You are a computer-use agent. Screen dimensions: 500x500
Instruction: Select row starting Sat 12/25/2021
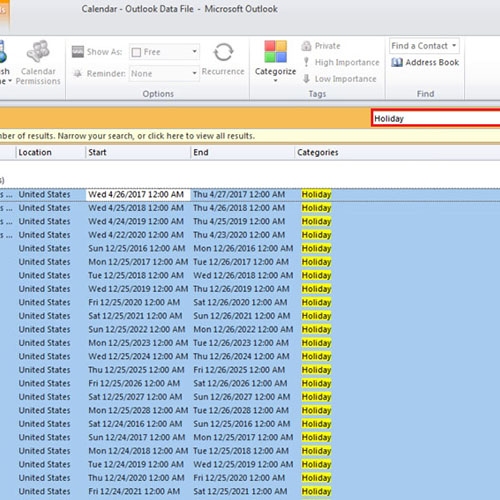click(250, 316)
